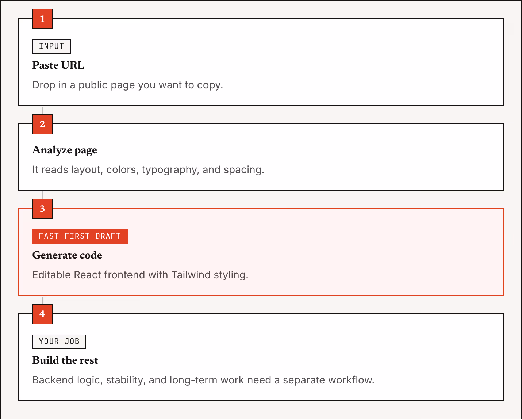Click the red step 1 number badge
This screenshot has height=420, width=522.
tap(42, 19)
